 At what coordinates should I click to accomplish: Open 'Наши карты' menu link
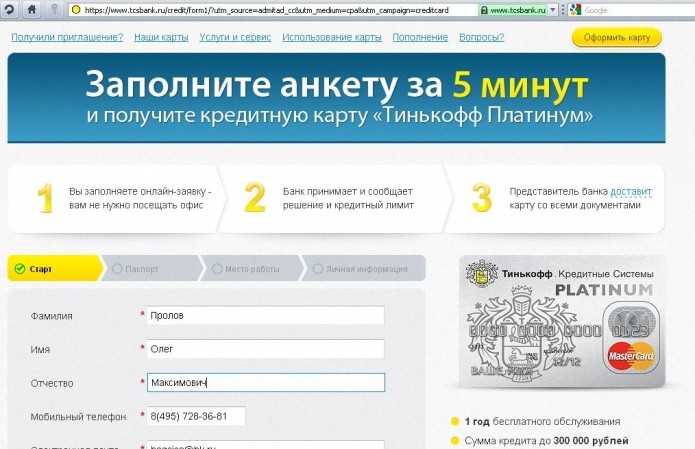click(x=161, y=37)
